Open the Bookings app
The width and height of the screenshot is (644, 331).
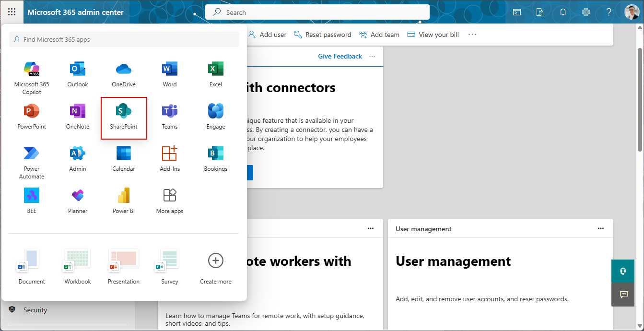click(215, 158)
